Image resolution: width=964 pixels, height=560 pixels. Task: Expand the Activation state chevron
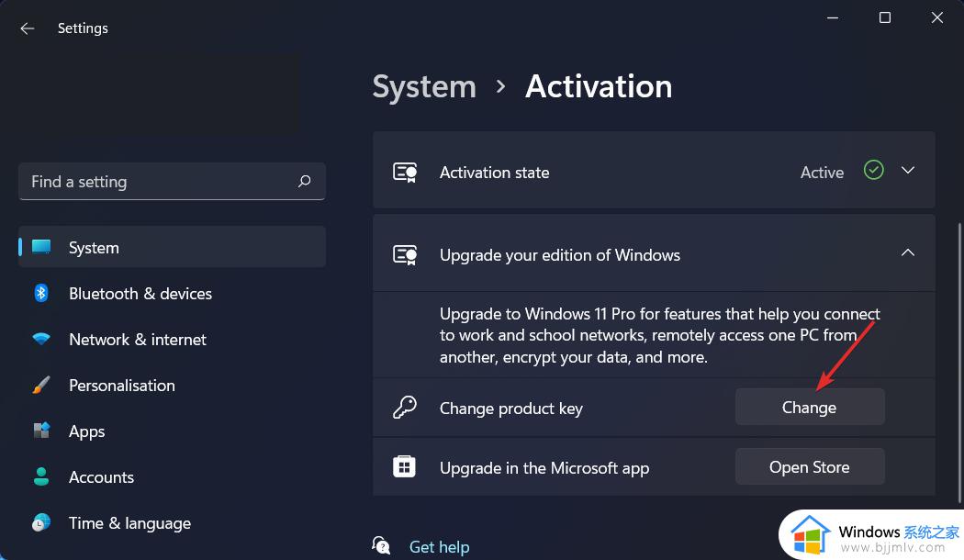point(908,170)
